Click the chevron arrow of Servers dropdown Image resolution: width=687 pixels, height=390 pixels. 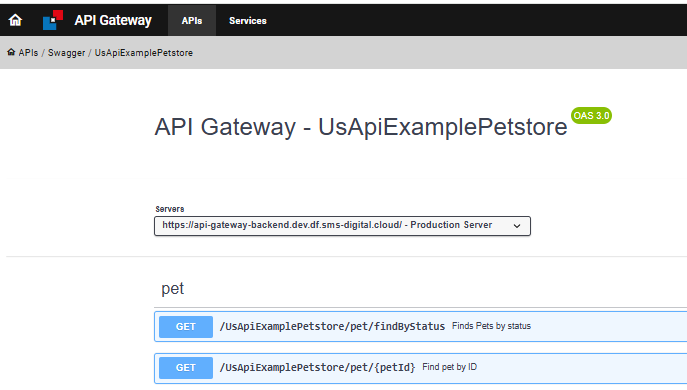517,226
